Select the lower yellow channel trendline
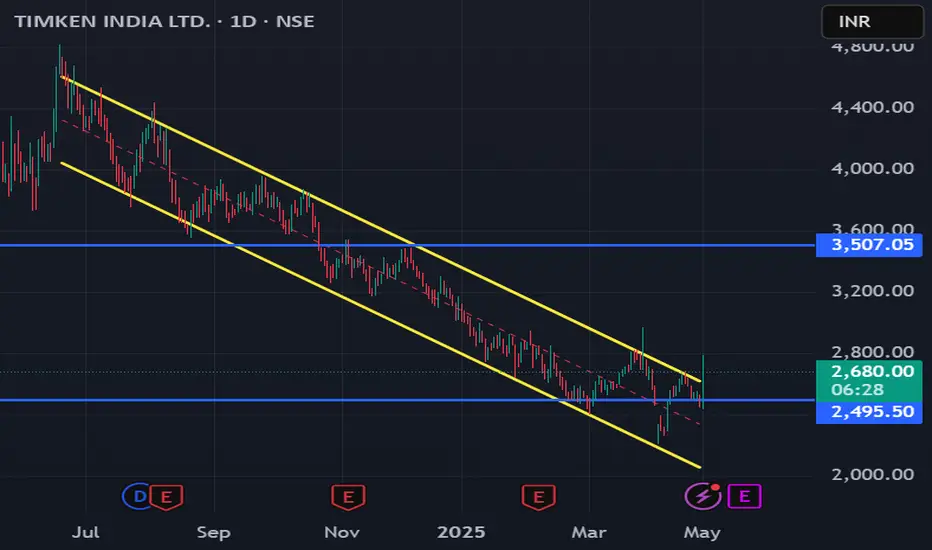This screenshot has width=932, height=550. click(380, 315)
